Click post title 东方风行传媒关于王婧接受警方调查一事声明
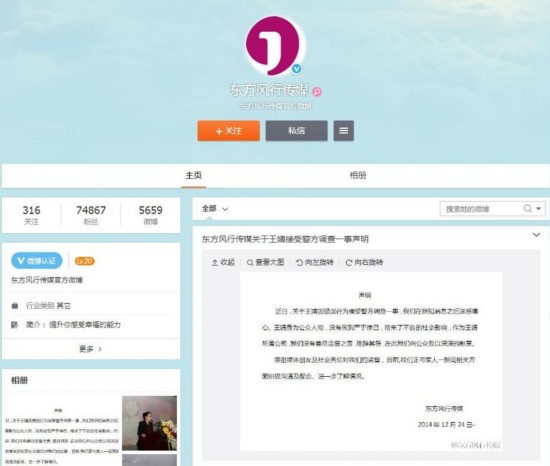This screenshot has height=466, width=550. pyautogui.click(x=285, y=239)
